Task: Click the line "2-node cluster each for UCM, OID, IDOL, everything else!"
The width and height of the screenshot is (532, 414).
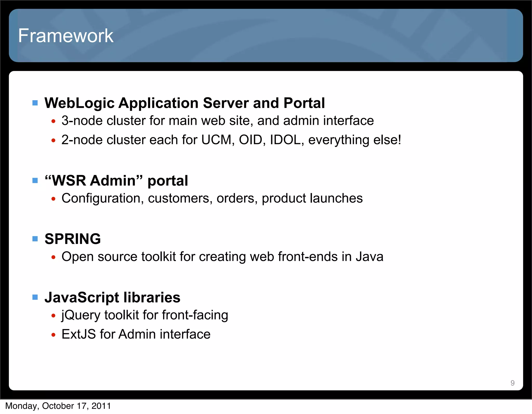Action: (x=231, y=140)
